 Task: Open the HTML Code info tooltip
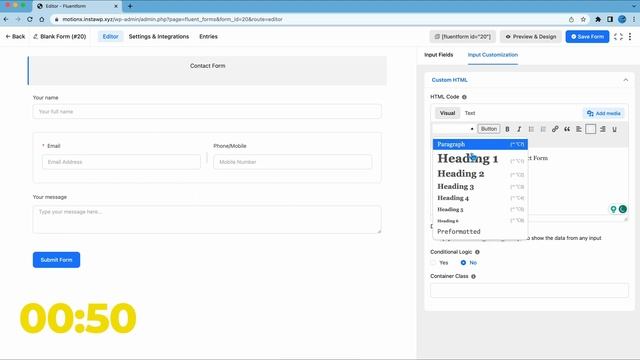tap(464, 97)
